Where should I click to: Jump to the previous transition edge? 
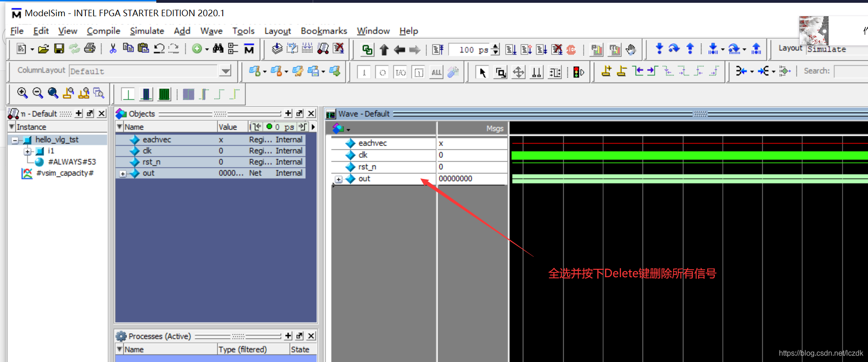click(x=638, y=71)
